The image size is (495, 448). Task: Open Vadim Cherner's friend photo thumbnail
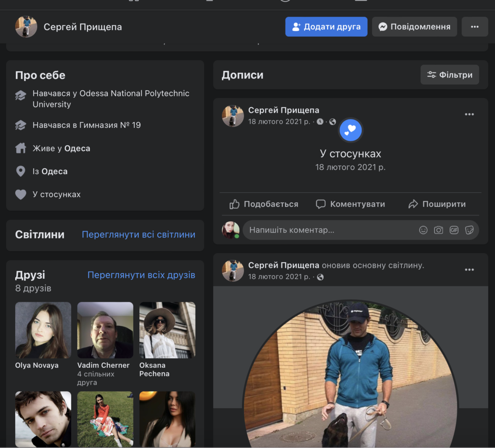coord(105,330)
